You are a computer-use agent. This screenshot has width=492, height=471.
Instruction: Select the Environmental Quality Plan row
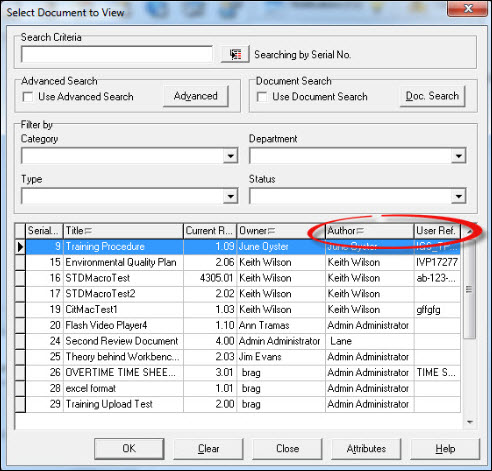[243, 262]
